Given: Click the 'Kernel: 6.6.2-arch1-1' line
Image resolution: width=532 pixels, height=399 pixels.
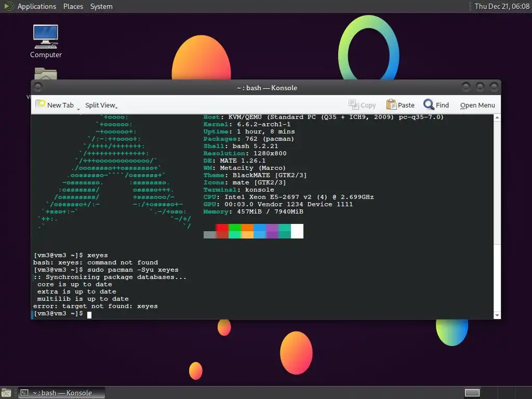Looking at the screenshot, I should click(247, 124).
